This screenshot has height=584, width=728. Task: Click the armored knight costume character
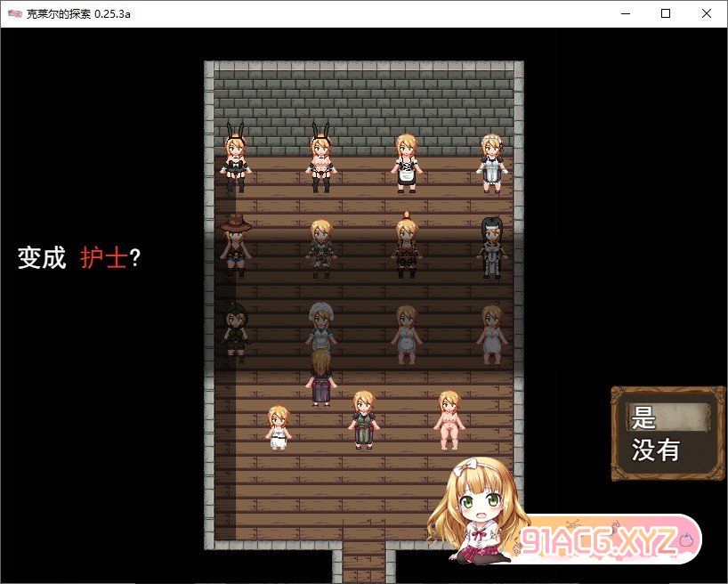[x=320, y=247]
